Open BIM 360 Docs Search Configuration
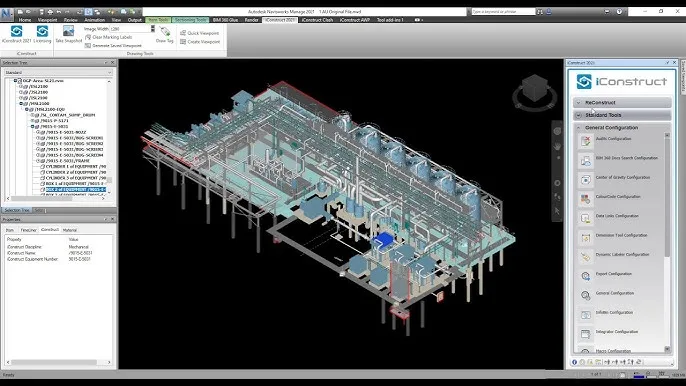This screenshot has height=386, width=686. [x=626, y=158]
